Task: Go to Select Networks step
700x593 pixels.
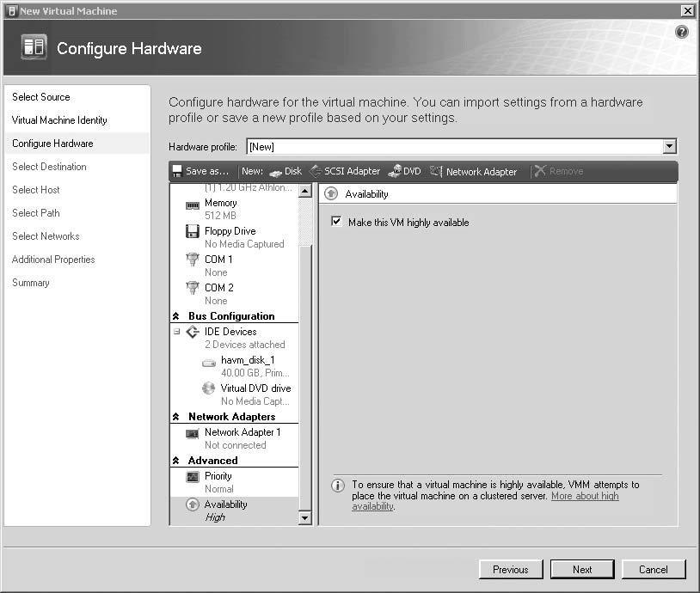Action: pyautogui.click(x=46, y=236)
